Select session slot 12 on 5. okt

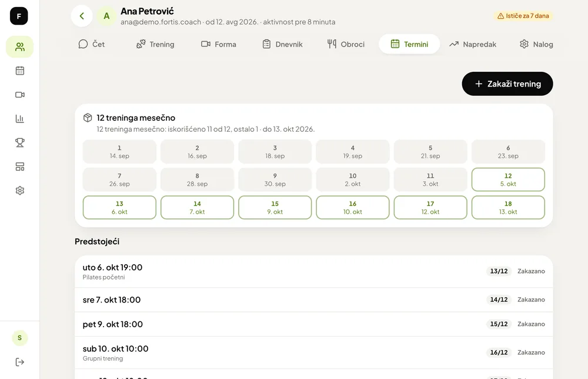tap(508, 179)
